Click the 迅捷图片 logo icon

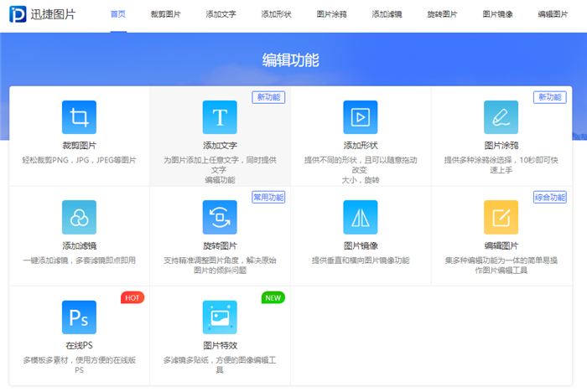[18, 14]
